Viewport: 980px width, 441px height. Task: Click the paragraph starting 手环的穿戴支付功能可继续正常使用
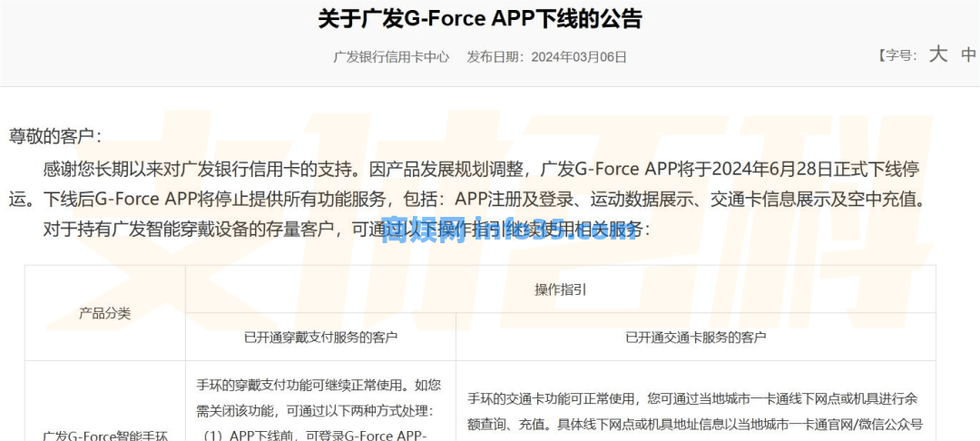(x=318, y=385)
